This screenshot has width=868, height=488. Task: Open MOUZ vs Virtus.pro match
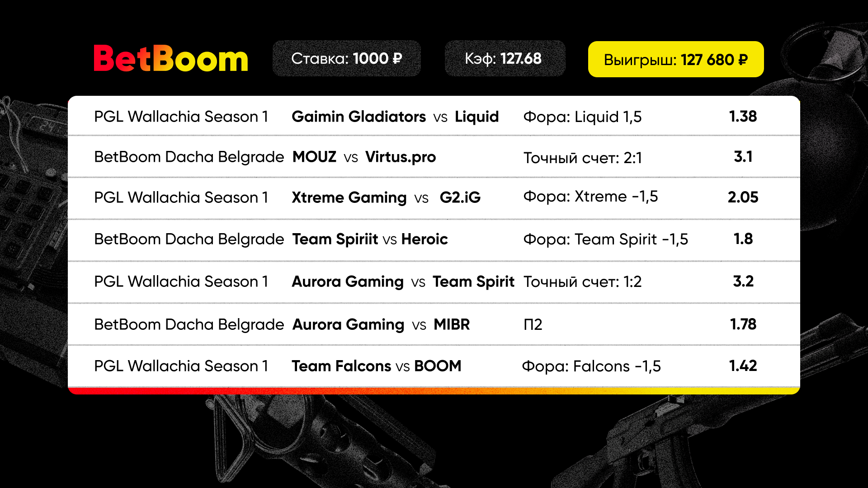[364, 157]
